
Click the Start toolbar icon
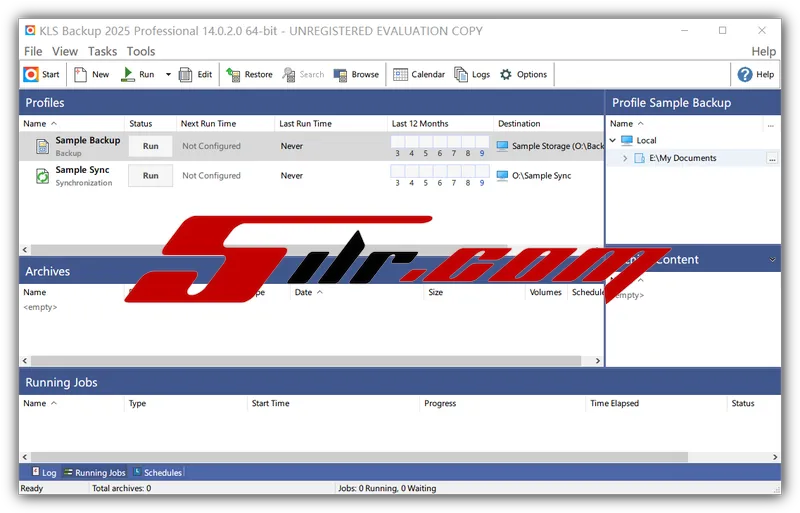tap(31, 75)
